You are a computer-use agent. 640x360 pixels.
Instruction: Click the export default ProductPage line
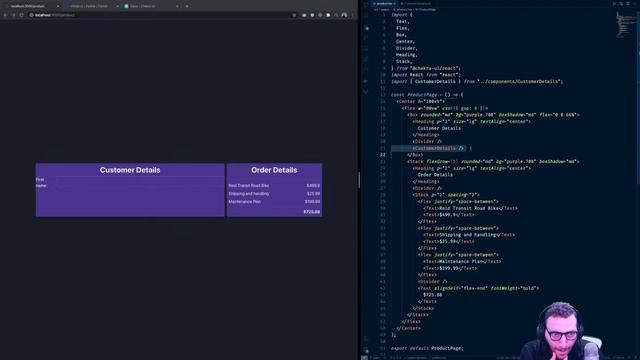click(x=427, y=348)
